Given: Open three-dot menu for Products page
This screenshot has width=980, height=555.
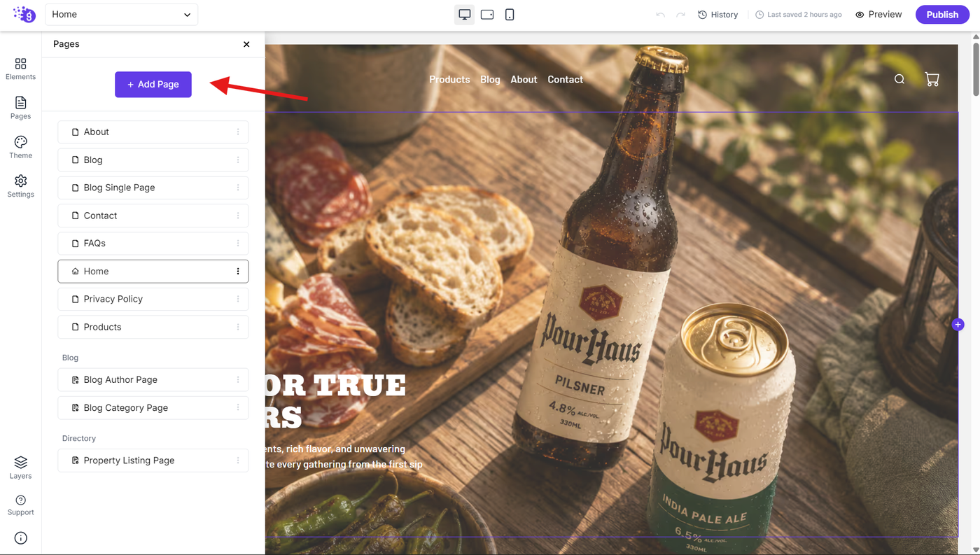Looking at the screenshot, I should click(238, 327).
